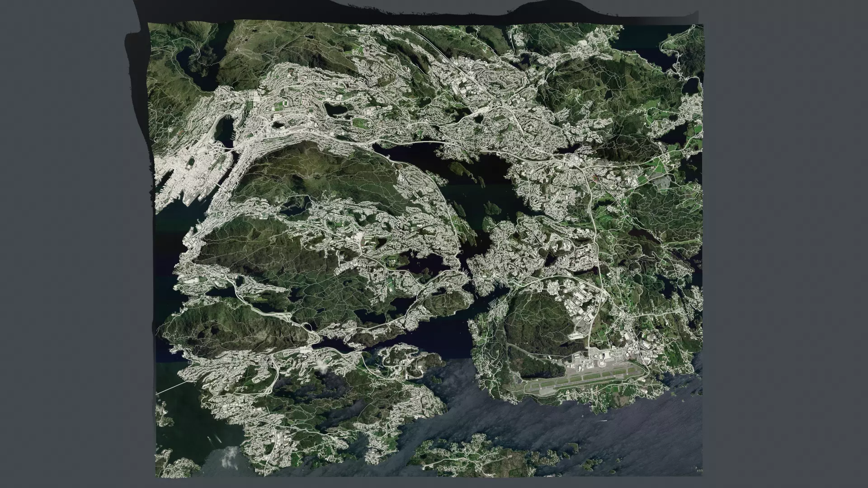The image size is (868, 488).
Task: Click the thin bridge crossing water on the left edge
Action: (172, 388)
